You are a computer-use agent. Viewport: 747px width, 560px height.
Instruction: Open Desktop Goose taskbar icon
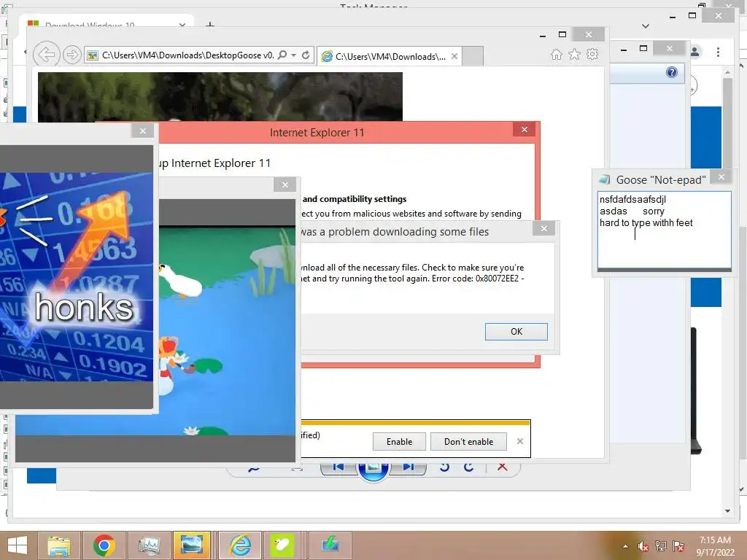click(x=282, y=545)
